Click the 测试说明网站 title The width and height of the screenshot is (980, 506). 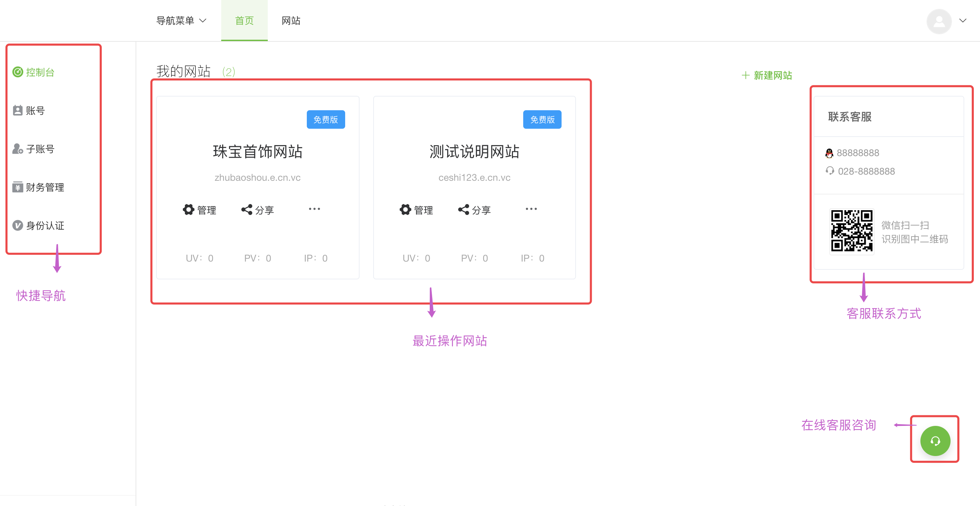[x=474, y=151]
